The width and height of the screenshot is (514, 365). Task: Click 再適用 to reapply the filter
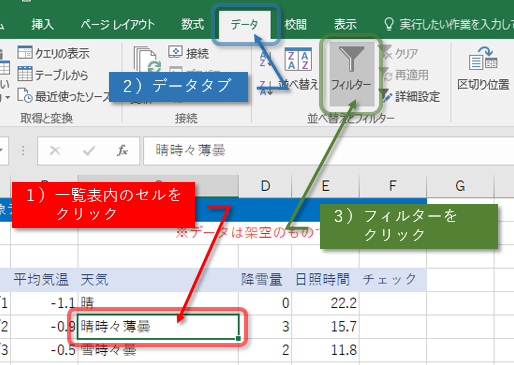coord(404,75)
